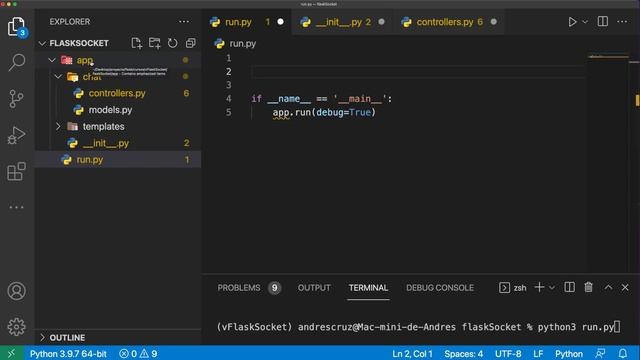Open the Run and Debug view

16,135
